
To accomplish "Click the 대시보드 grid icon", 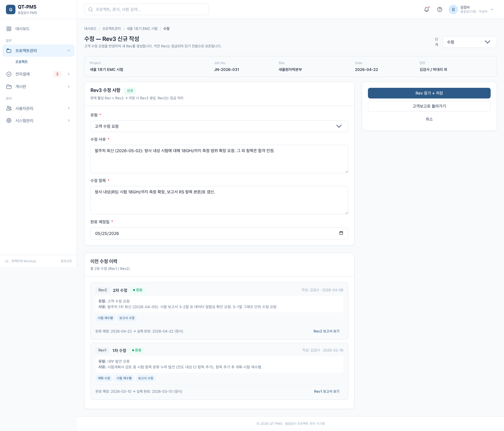I will [9, 29].
